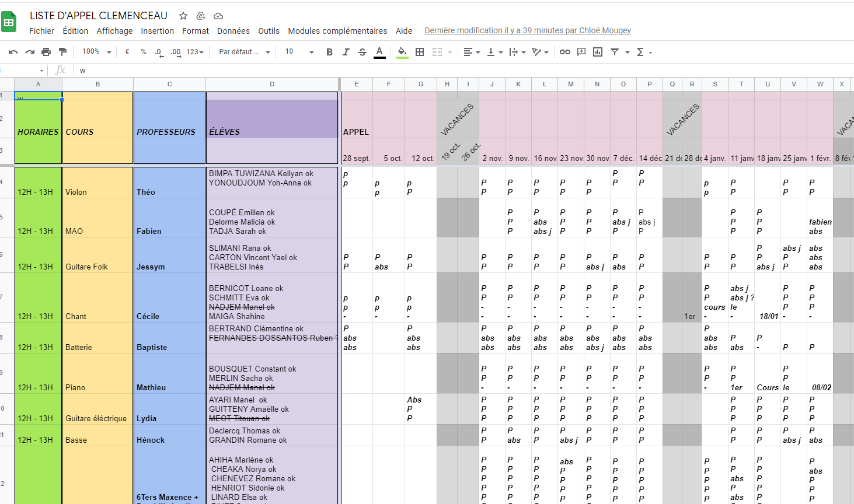Insert a chart from the toolbar
Viewport: 854px width, 504px height.
pyautogui.click(x=598, y=52)
